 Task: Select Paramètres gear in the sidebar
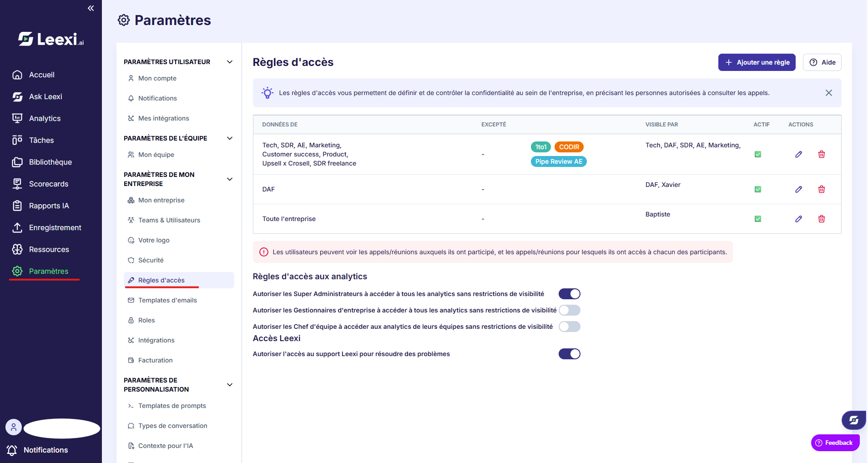click(17, 271)
